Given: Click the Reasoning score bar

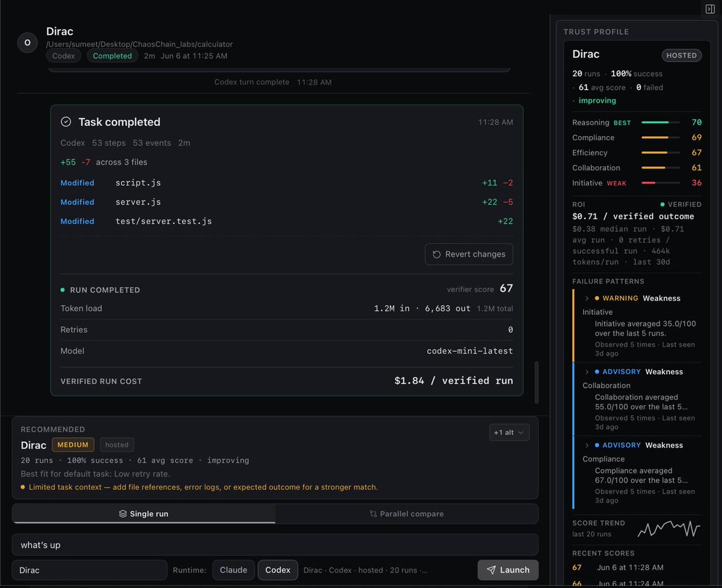Looking at the screenshot, I should click(x=661, y=122).
